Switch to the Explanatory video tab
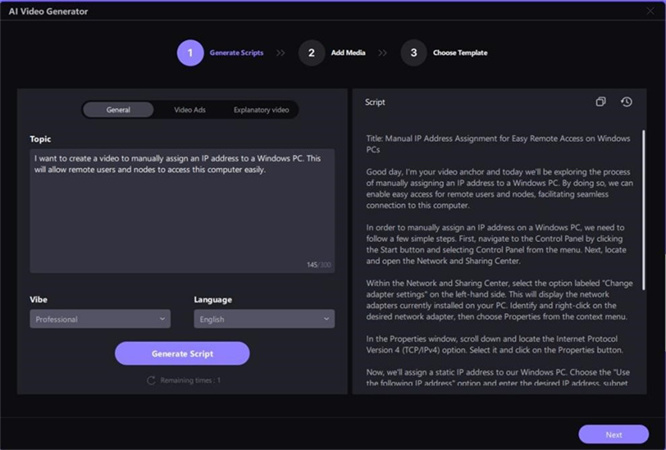The image size is (666, 450). (x=260, y=110)
